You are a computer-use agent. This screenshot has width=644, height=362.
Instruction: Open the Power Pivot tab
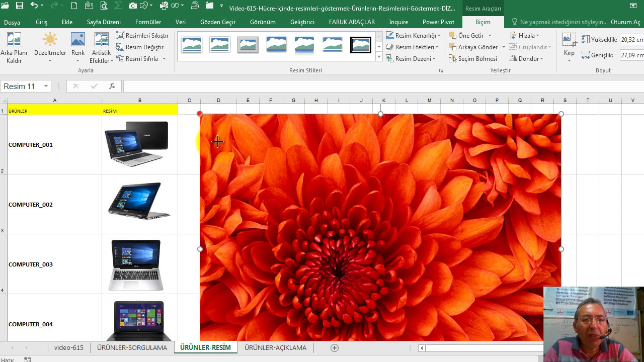coord(438,22)
